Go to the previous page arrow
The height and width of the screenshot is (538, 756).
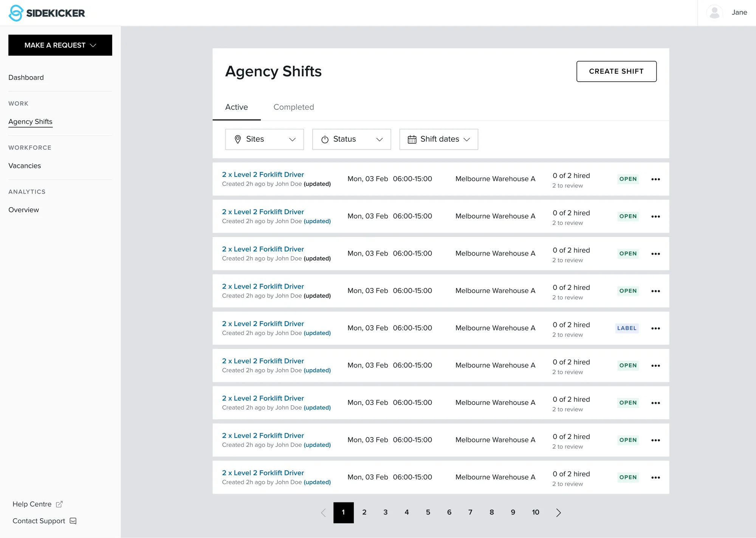click(323, 513)
